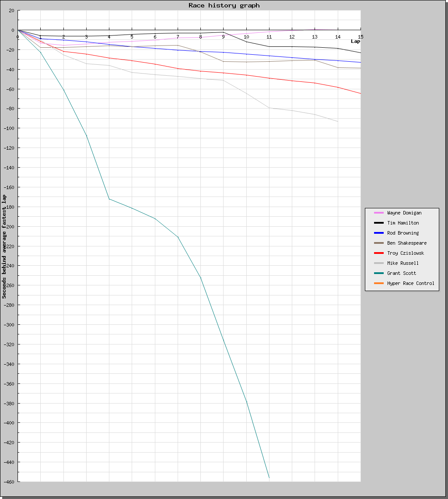This screenshot has height=499, width=448.
Task: Click Tim Hamilton's black line end at lap 15
Action: tap(360, 53)
